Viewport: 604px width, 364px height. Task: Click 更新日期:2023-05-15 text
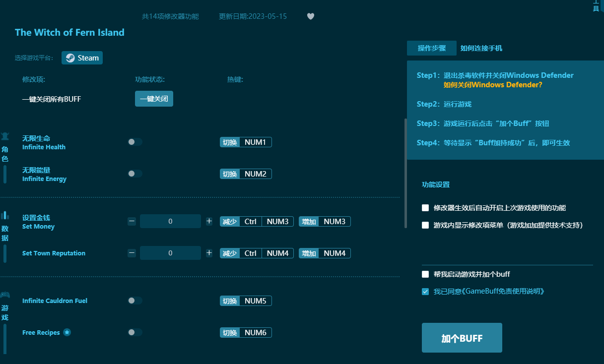point(253,16)
